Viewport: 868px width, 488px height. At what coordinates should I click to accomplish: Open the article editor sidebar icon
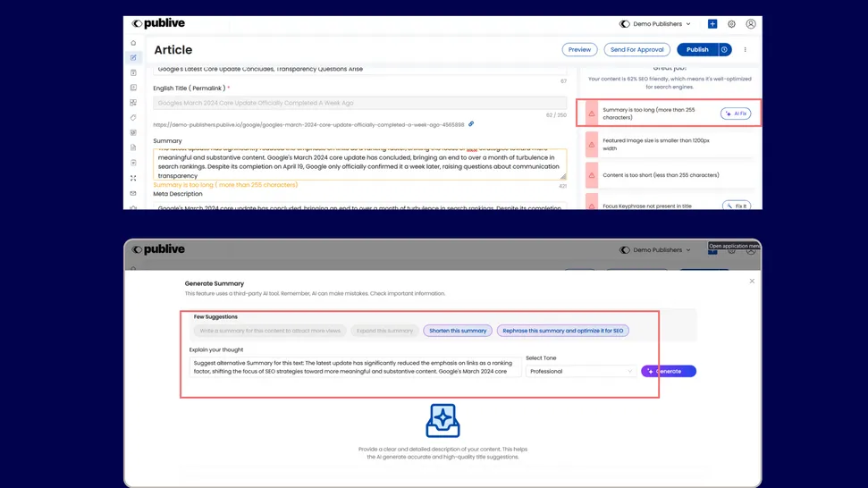[133, 58]
